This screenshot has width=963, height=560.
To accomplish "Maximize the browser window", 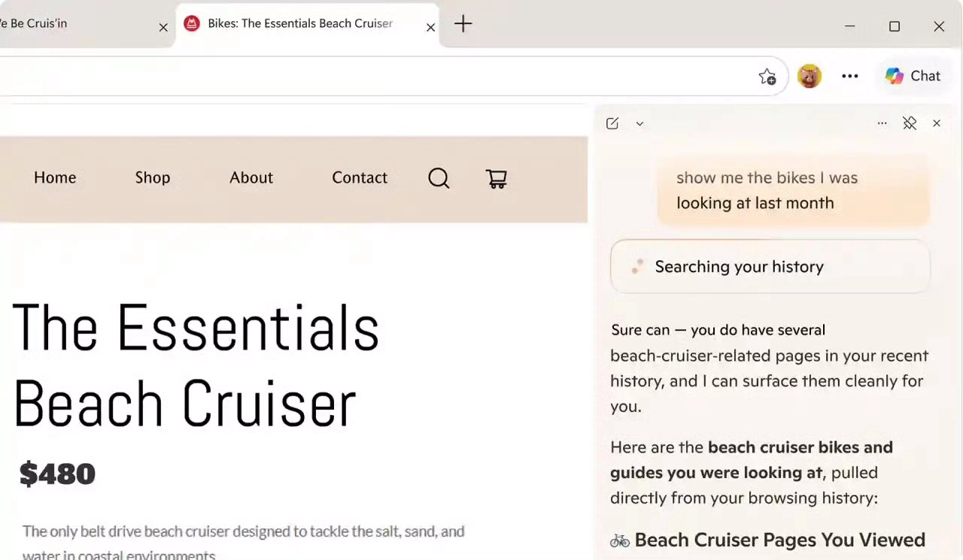I will coord(895,26).
